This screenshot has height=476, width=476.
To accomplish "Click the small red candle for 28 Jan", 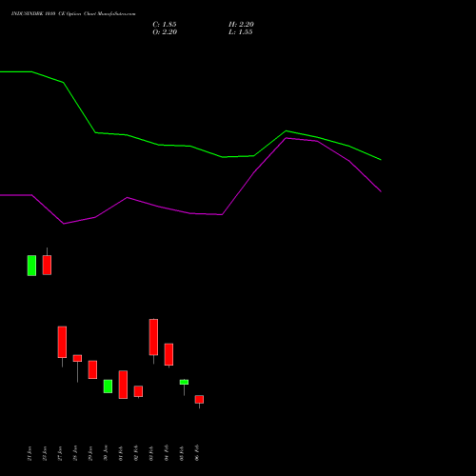I will [77, 358].
